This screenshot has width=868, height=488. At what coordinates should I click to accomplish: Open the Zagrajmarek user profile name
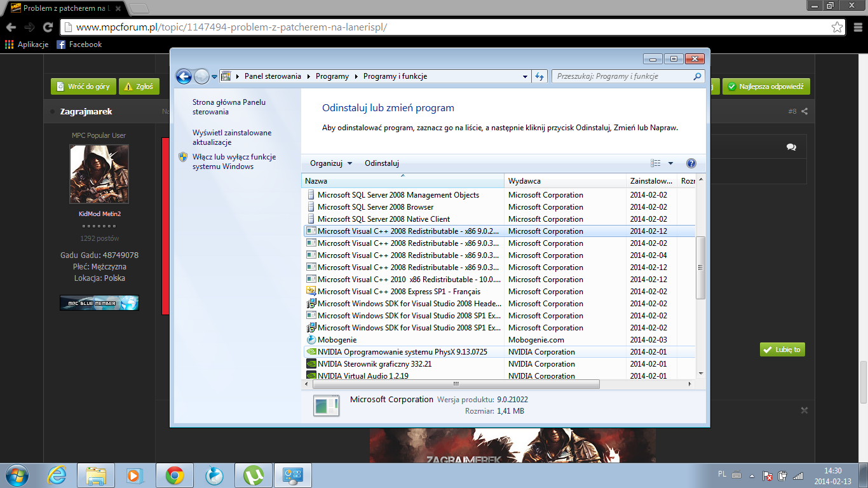point(86,111)
